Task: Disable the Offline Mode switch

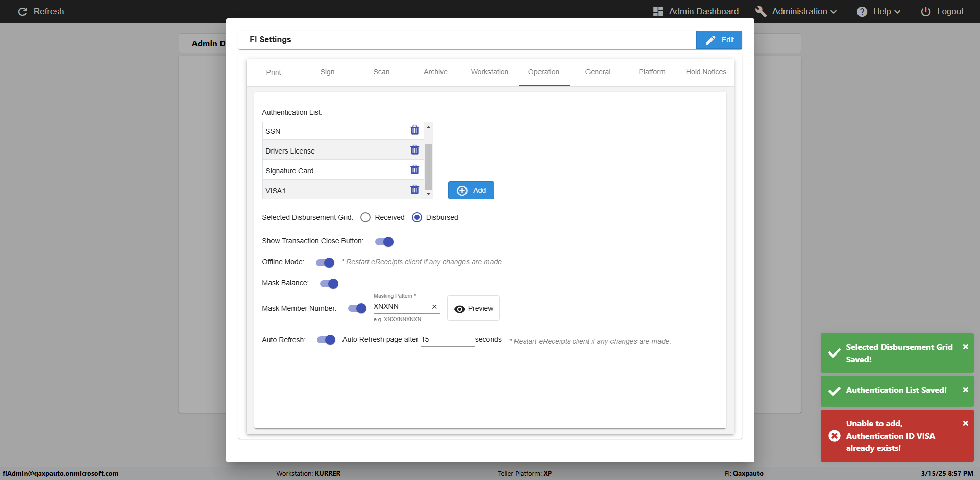Action: click(325, 263)
